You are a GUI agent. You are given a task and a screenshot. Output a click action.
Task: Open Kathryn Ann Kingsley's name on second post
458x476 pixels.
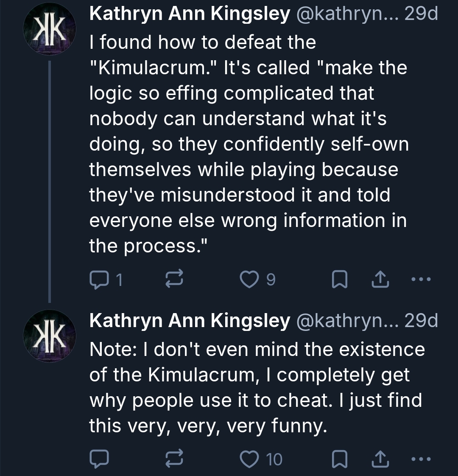(x=190, y=321)
